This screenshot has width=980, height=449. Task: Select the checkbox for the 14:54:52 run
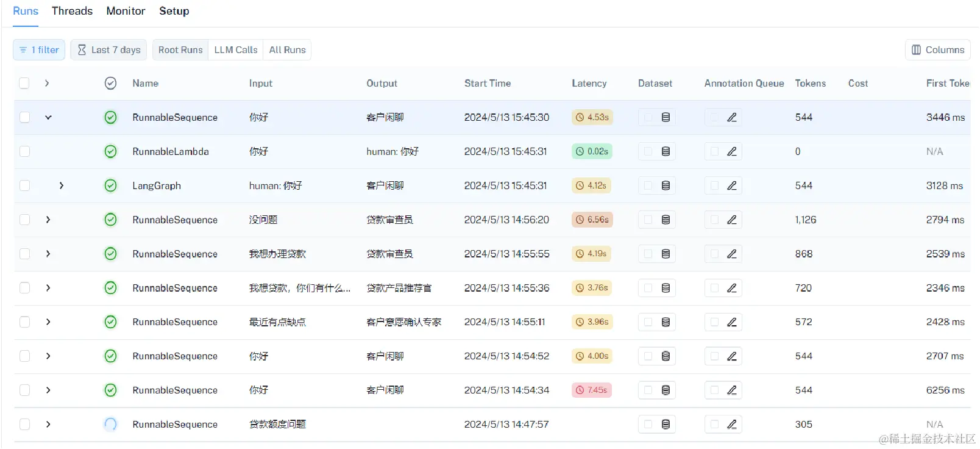[24, 356]
